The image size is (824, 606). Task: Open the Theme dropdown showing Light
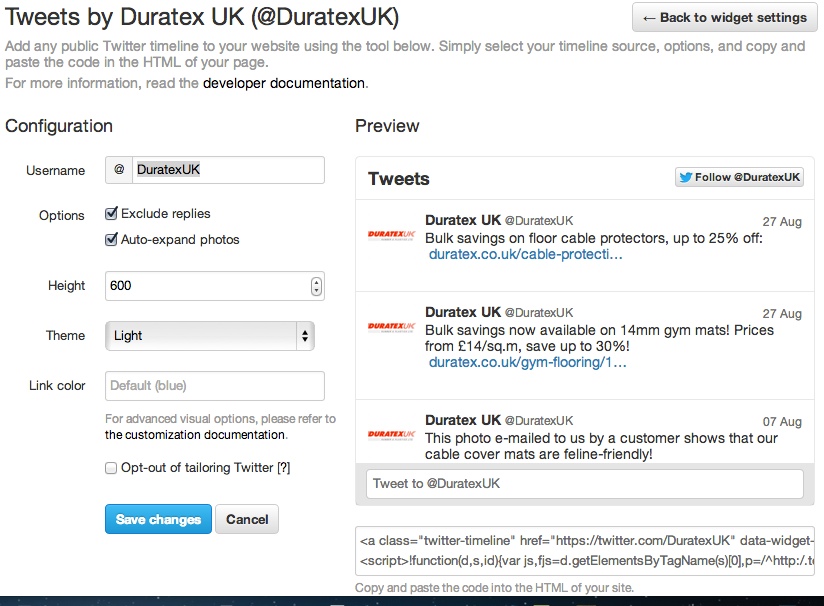click(210, 336)
